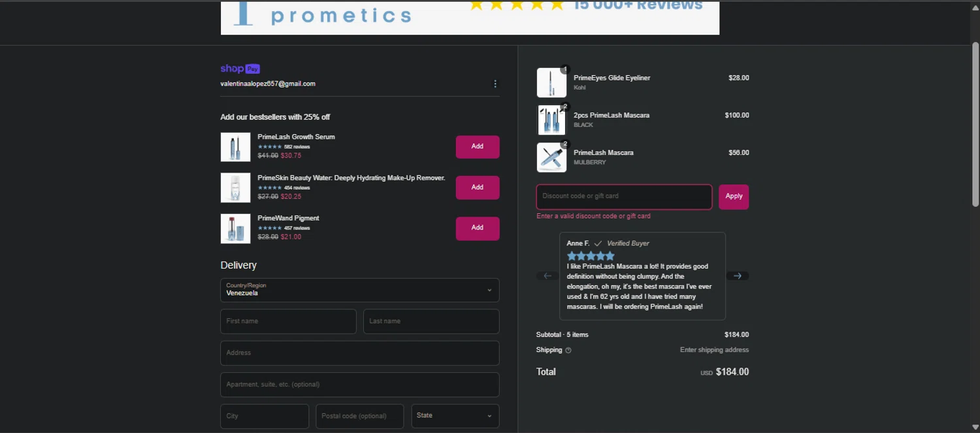Add PrimeSkin Beauty Water to order
Screen dimensions: 980x433
pos(478,188)
